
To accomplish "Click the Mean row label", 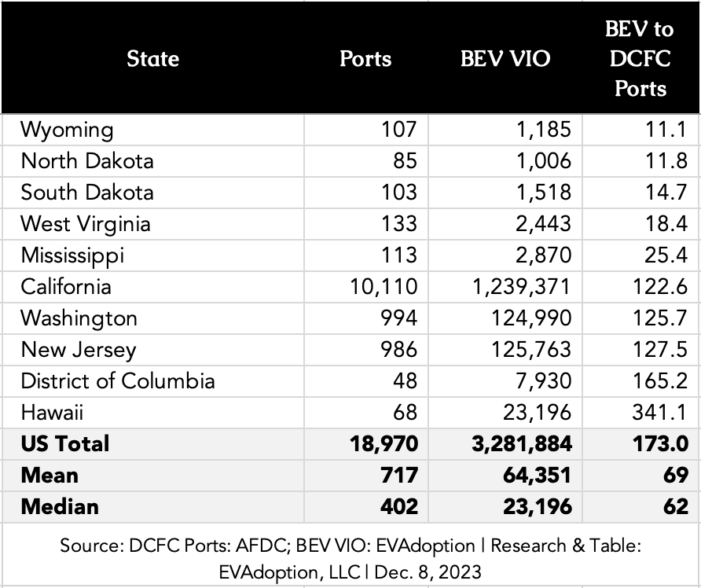I will (50, 475).
